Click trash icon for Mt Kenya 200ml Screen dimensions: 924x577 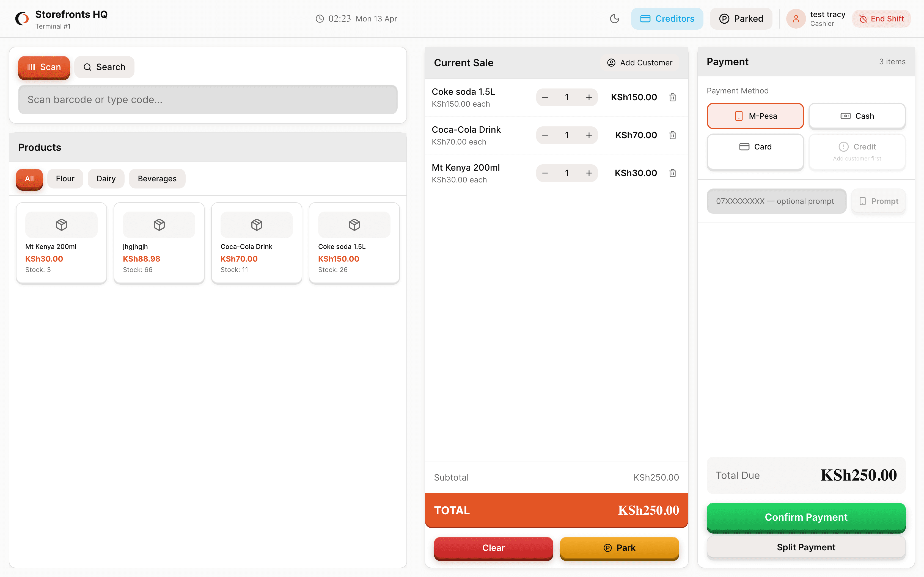click(672, 173)
